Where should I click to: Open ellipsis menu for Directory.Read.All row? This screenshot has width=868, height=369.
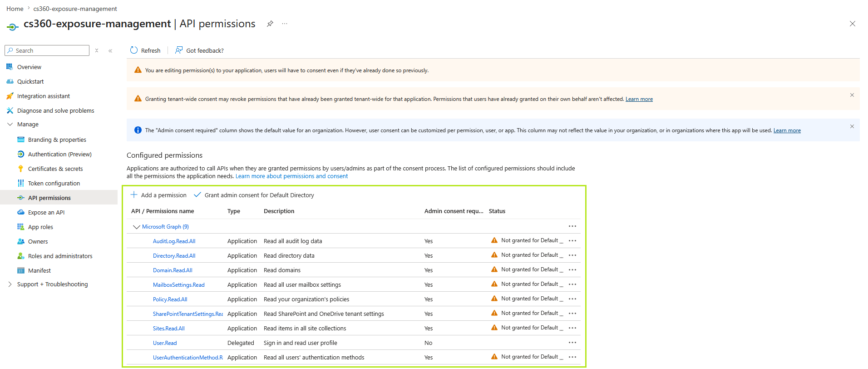point(572,255)
